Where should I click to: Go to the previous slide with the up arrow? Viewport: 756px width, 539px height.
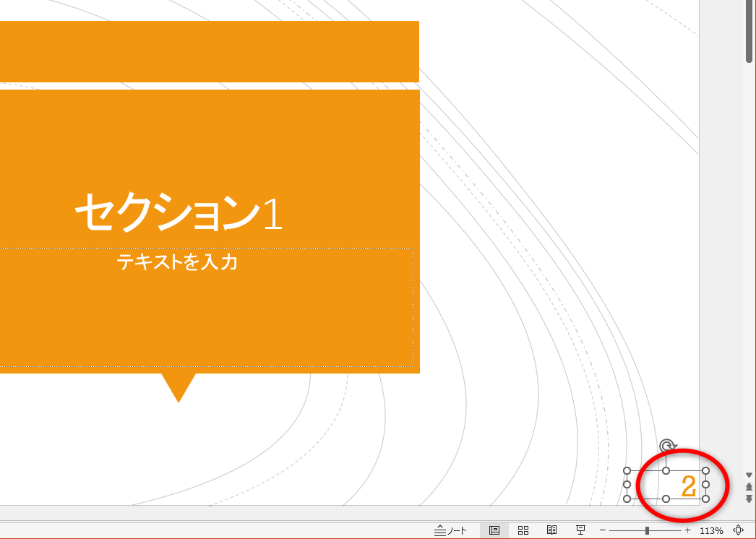pos(749,488)
